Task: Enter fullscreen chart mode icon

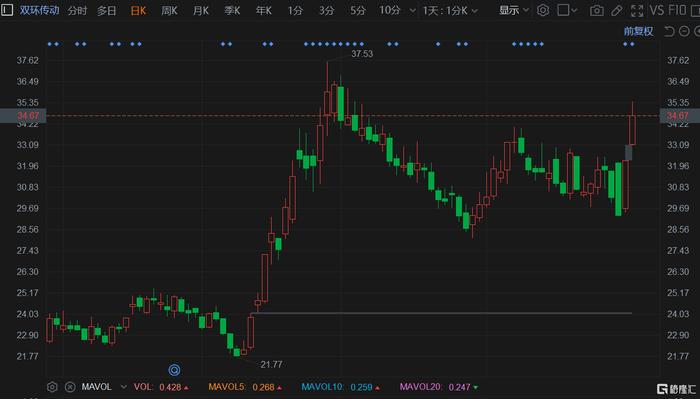Action: click(637, 11)
